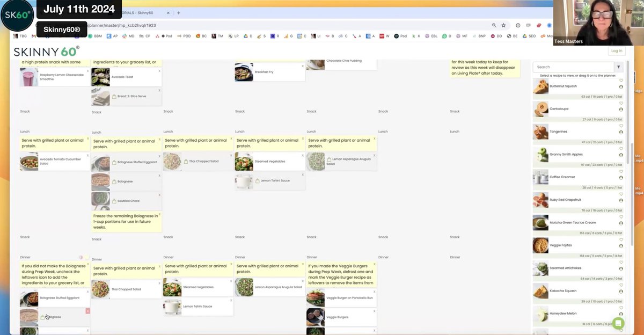
Task: Click the Skinny 60 logo
Action: (x=47, y=51)
